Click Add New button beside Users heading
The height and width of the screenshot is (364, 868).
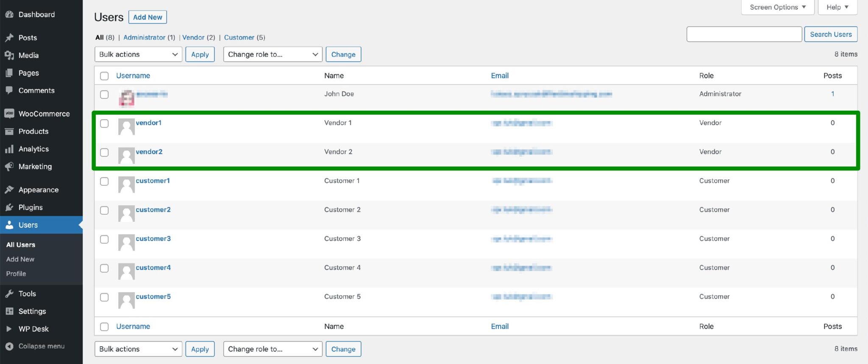click(x=147, y=17)
